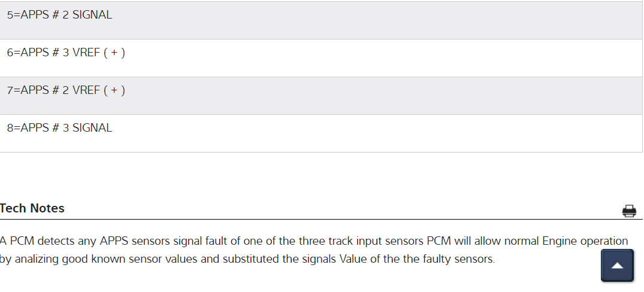Click the word "SIGNAL" in row 5
Screen dimensions: 644x292
[x=92, y=15]
